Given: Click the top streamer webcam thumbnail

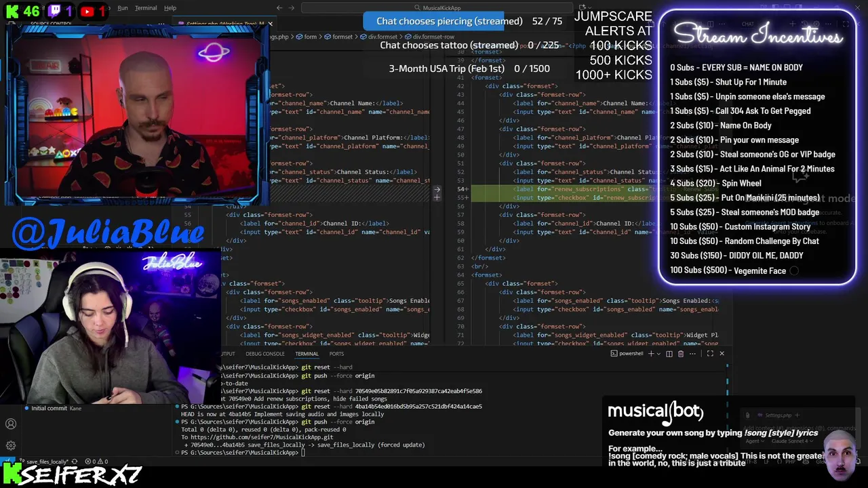Looking at the screenshot, I should coord(136,115).
